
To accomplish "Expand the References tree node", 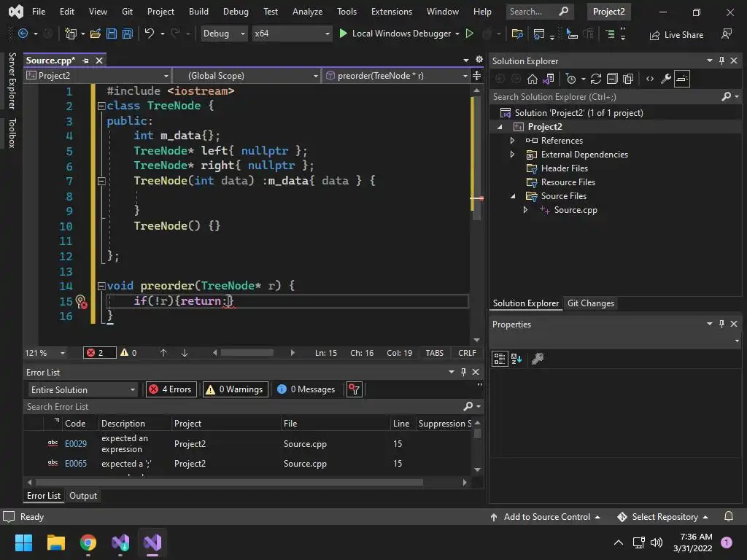I will [512, 141].
